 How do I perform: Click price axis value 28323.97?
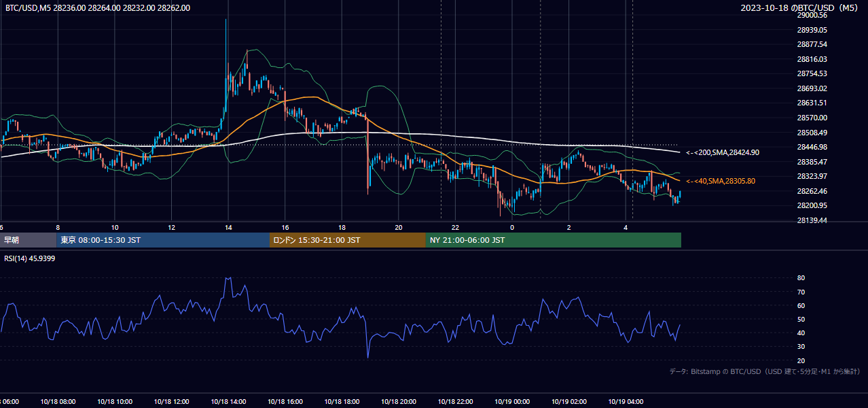[812, 176]
